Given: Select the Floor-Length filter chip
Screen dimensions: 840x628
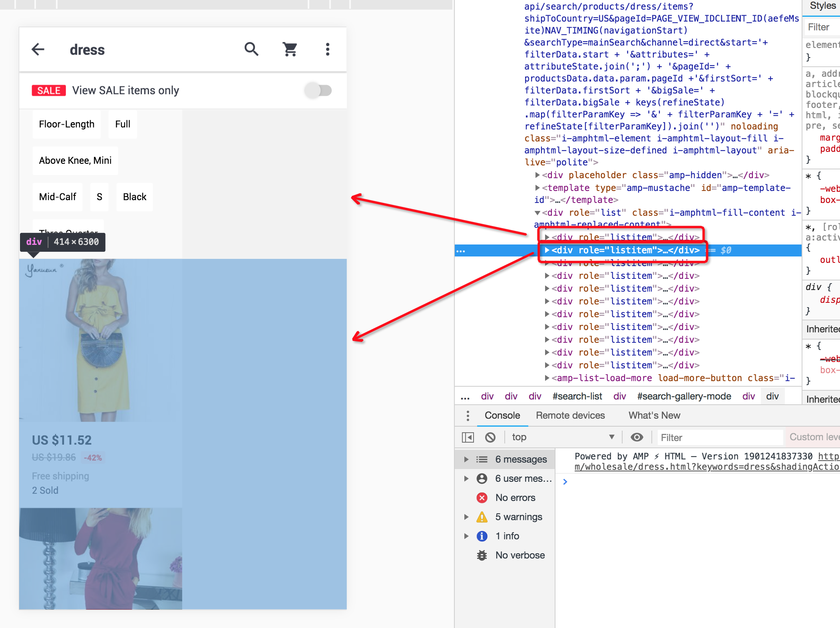Looking at the screenshot, I should 67,124.
